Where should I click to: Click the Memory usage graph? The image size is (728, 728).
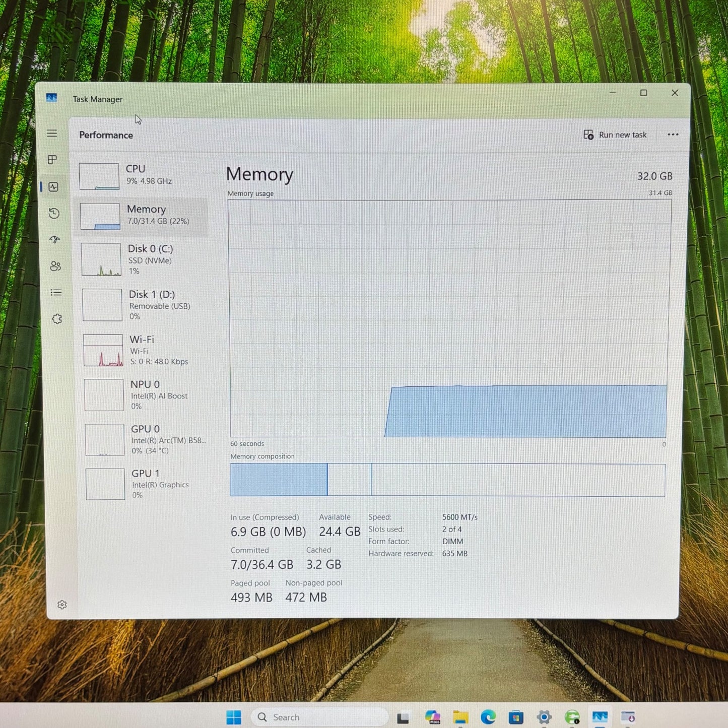(449, 318)
